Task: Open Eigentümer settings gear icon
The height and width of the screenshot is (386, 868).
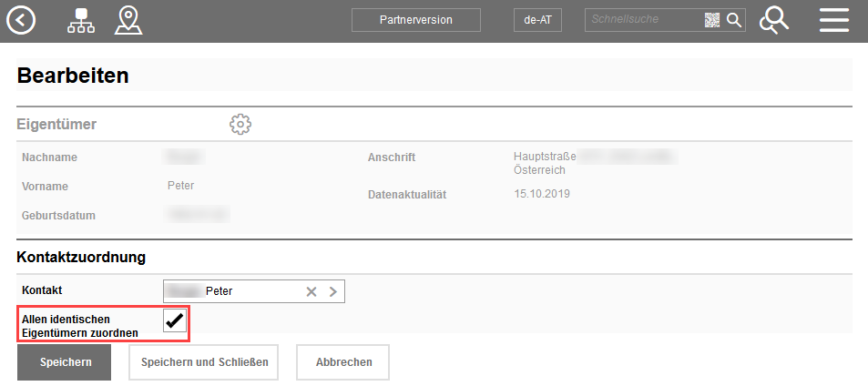Action: (x=240, y=125)
